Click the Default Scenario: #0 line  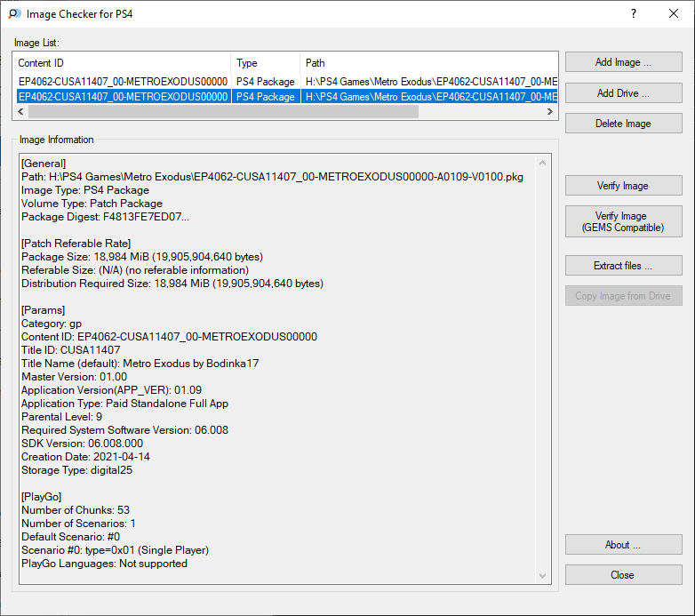[x=70, y=537]
